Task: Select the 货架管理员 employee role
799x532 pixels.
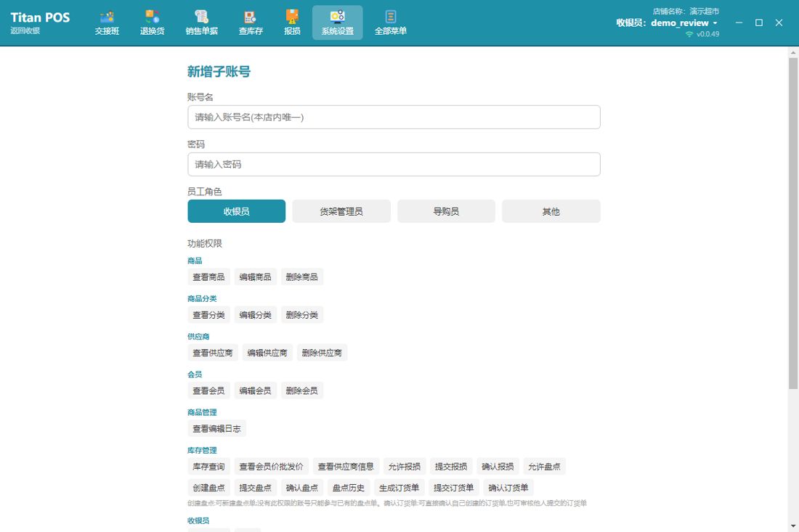Action: point(341,211)
